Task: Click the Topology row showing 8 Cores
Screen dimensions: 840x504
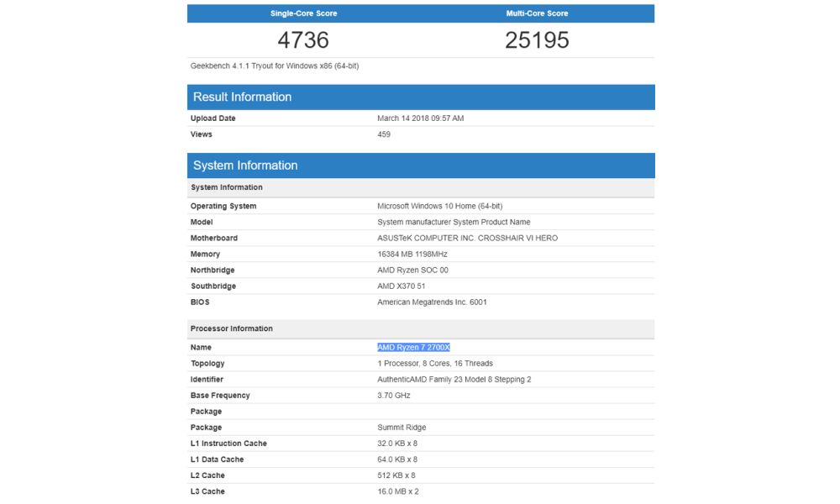Action: 437,363
